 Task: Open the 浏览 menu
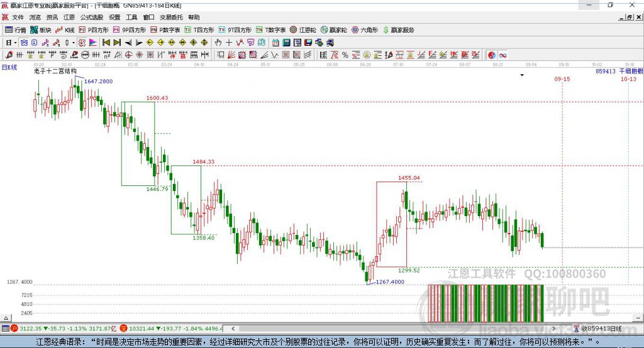point(35,17)
